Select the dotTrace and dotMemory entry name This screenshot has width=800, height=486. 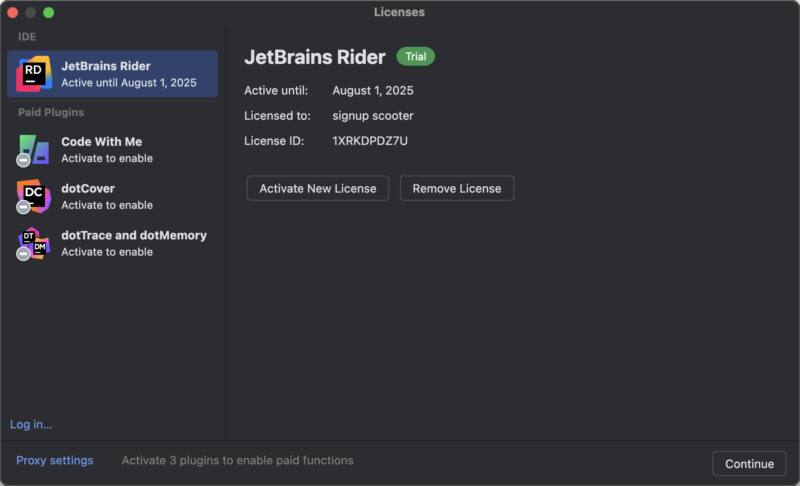pyautogui.click(x=134, y=236)
